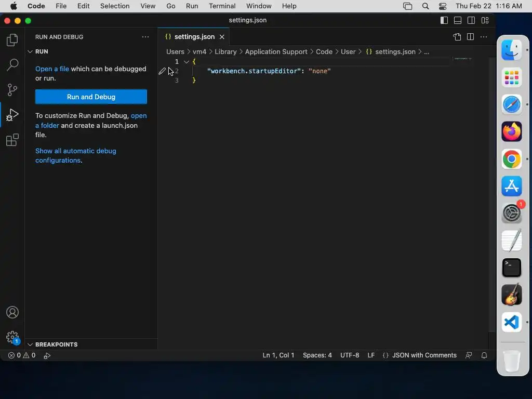
Task: Change indentation via Spaces: 4
Action: click(317, 355)
